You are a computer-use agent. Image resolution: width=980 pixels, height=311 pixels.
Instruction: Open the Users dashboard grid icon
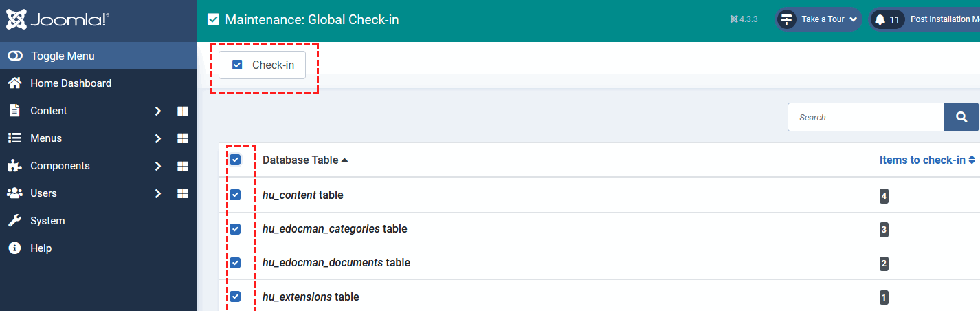point(183,193)
